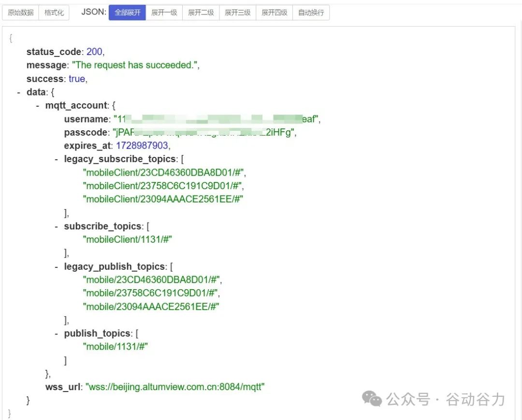Viewport: 522px width, 420px height.
Task: Collapse the data object node
Action: click(19, 92)
